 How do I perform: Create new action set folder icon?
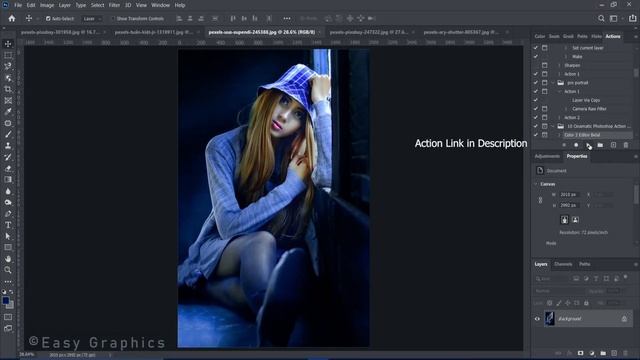(x=600, y=145)
